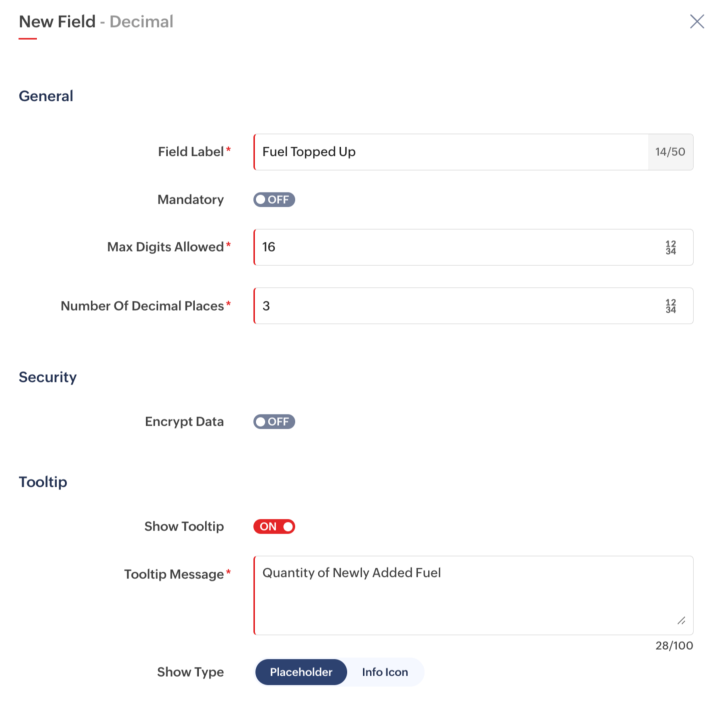This screenshot has width=728, height=725.
Task: Close the New Field dialog
Action: coord(697,21)
